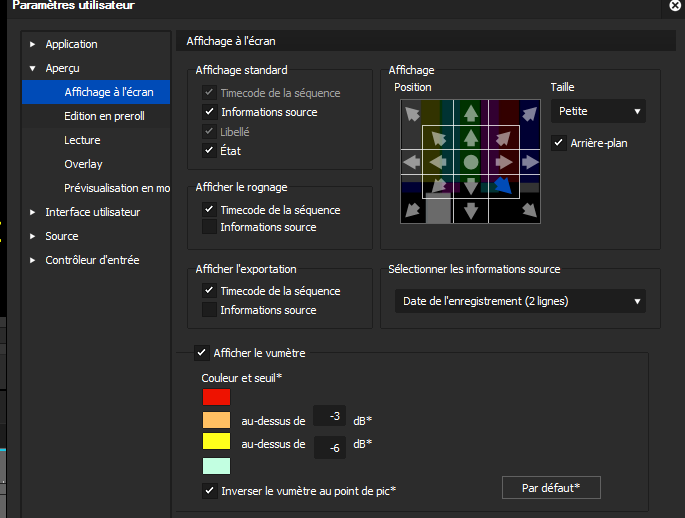
Task: Click the center circle position icon
Action: [471, 161]
